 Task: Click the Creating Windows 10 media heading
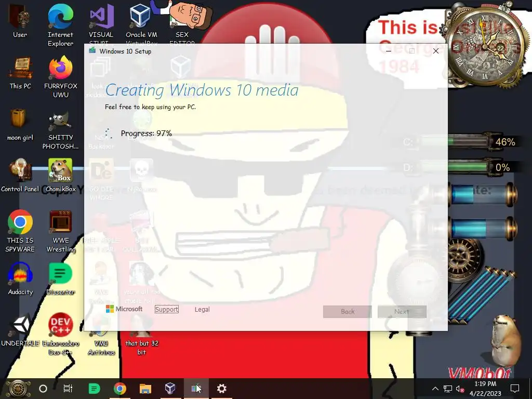(202, 90)
